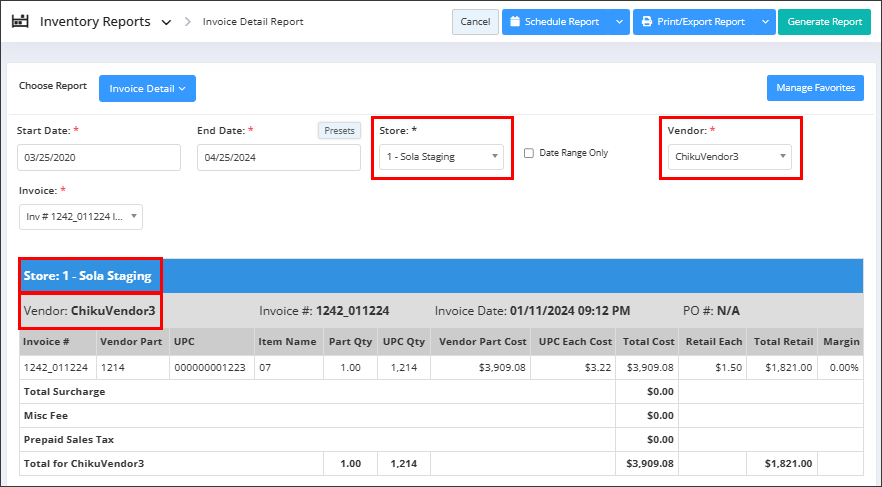Open the Store dropdown selector
The height and width of the screenshot is (487, 882).
(x=444, y=157)
